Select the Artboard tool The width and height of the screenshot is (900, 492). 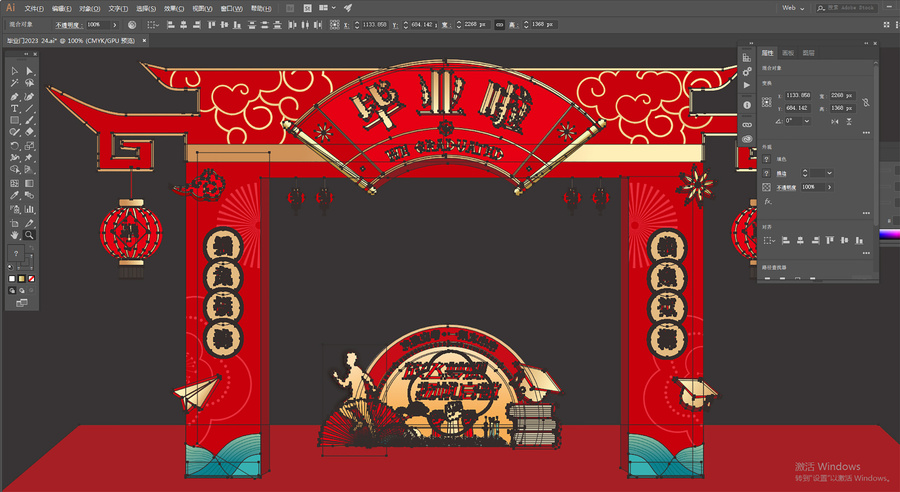tap(15, 223)
